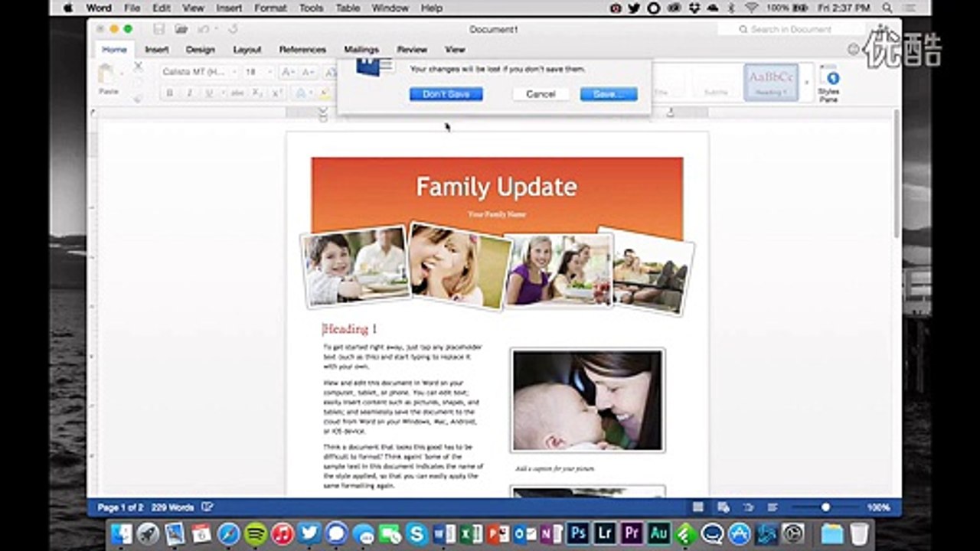Image resolution: width=980 pixels, height=551 pixels.
Task: Open the File menu in menu bar
Action: coord(132,8)
